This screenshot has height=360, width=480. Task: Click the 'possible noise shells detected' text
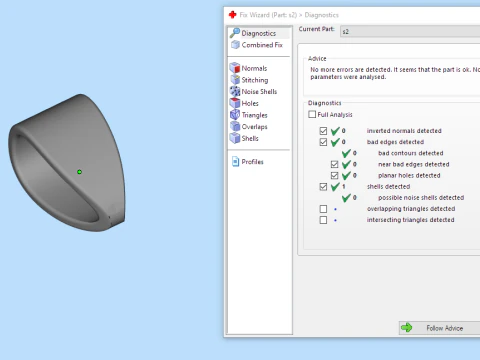tap(421, 198)
